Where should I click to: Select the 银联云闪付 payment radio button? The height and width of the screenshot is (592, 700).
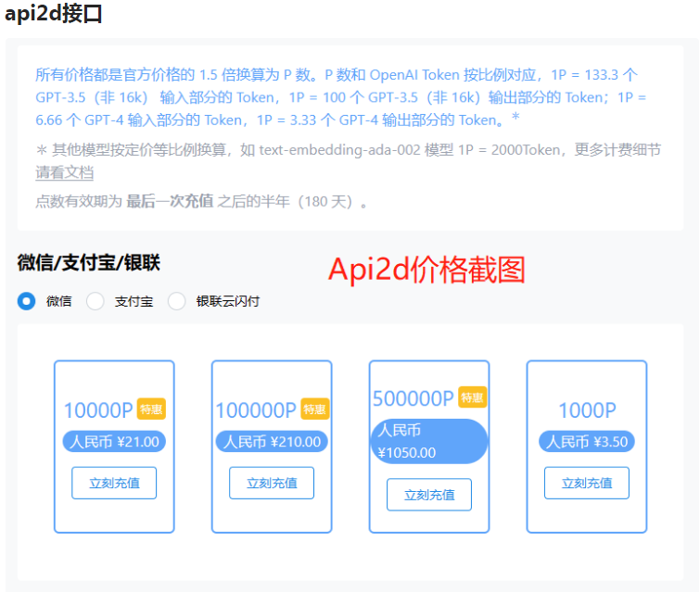[x=176, y=301]
